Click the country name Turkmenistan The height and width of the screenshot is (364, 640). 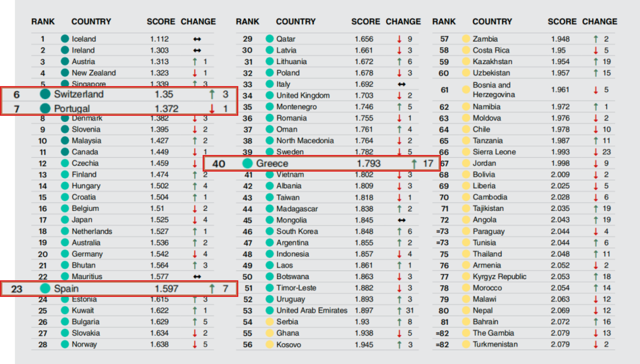point(495,344)
